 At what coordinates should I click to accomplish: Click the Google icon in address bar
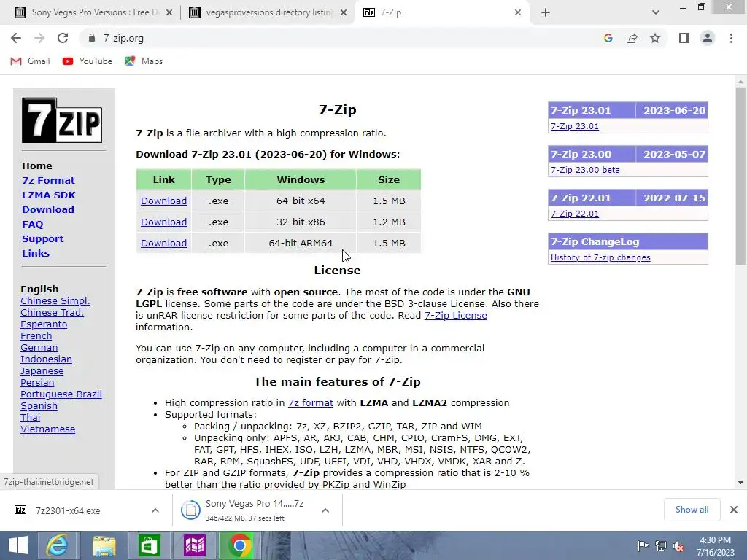click(x=608, y=38)
